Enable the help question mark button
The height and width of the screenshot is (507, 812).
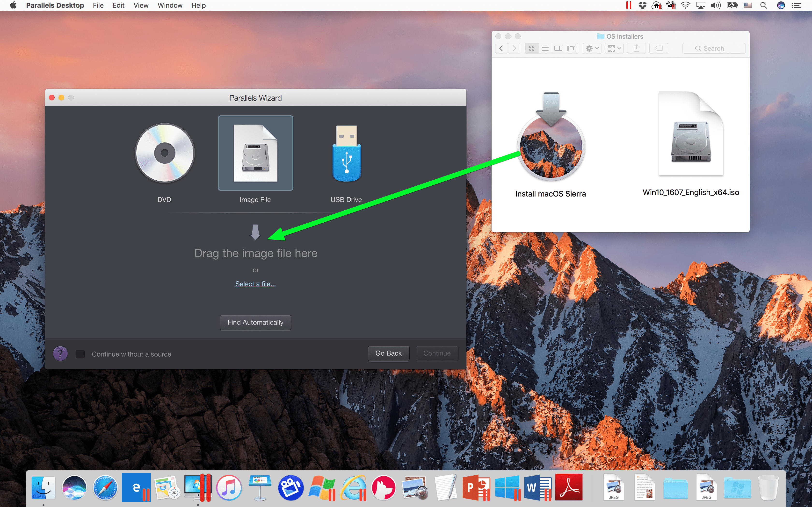60,354
